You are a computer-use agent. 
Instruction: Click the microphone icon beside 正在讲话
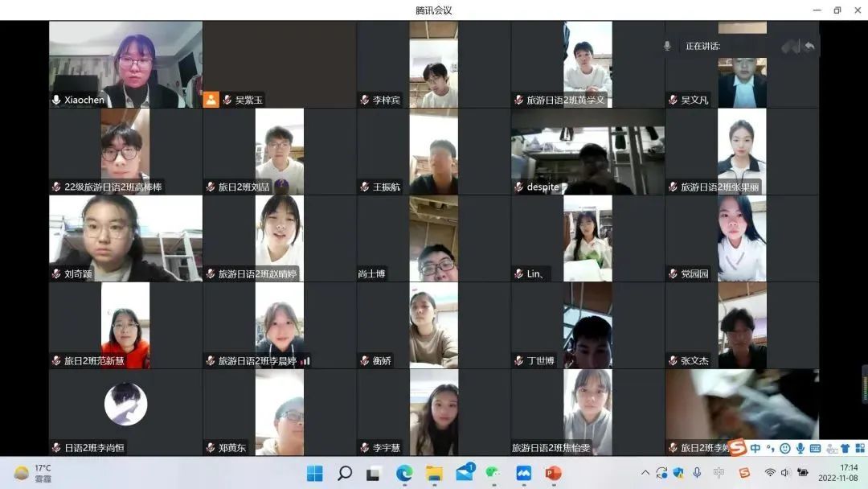667,47
